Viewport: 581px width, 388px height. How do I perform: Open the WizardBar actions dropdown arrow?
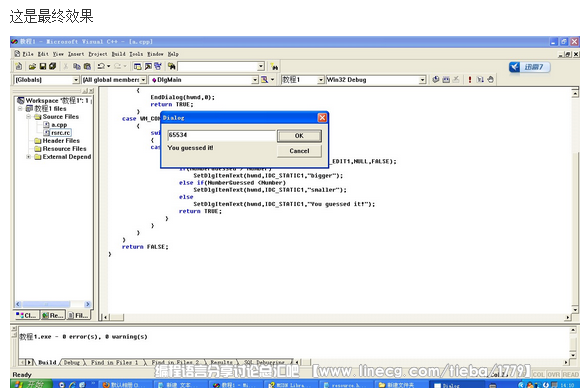point(272,80)
